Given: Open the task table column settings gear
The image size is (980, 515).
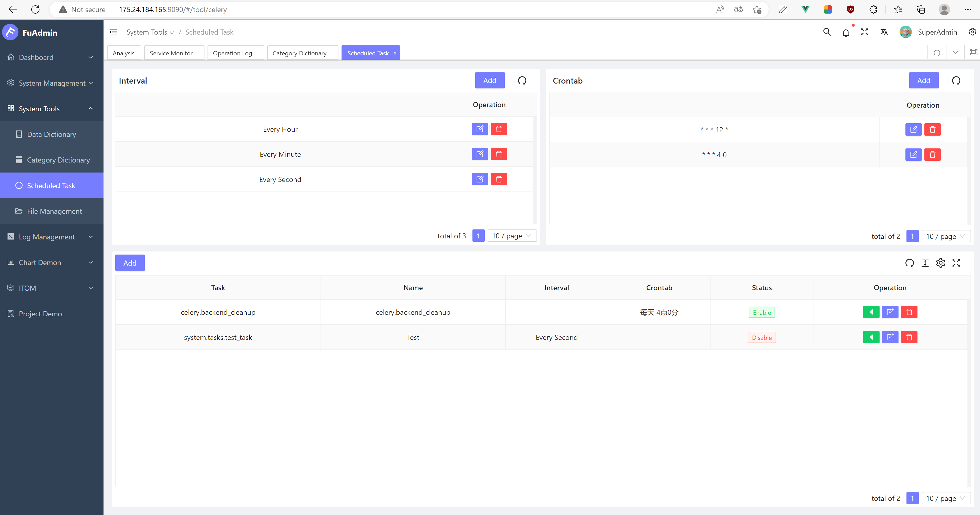Looking at the screenshot, I should 941,263.
